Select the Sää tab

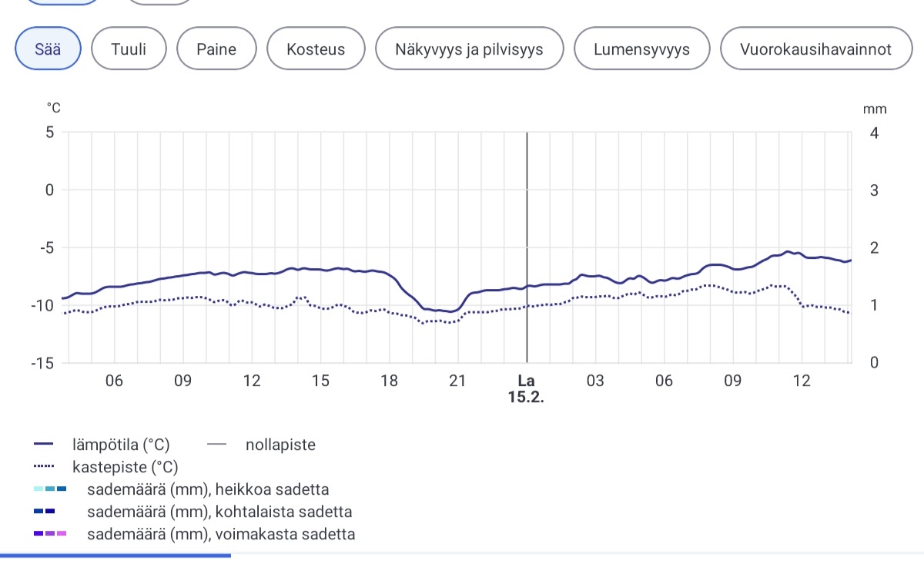[x=49, y=49]
